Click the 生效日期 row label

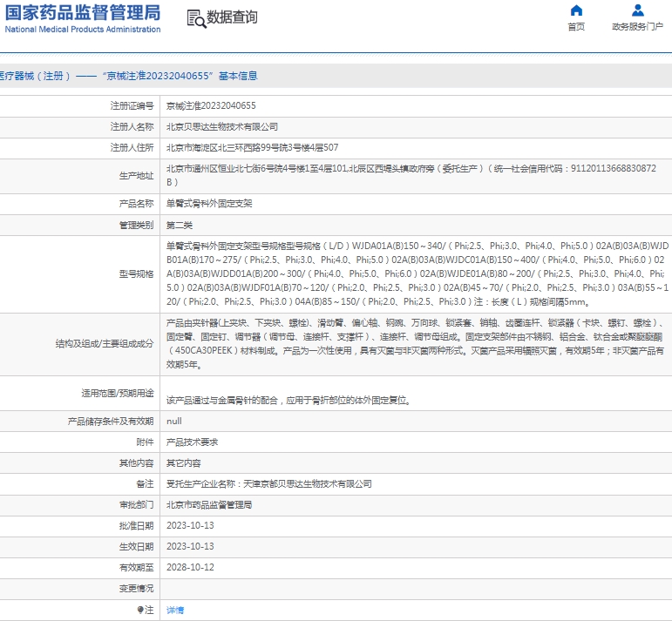136,547
